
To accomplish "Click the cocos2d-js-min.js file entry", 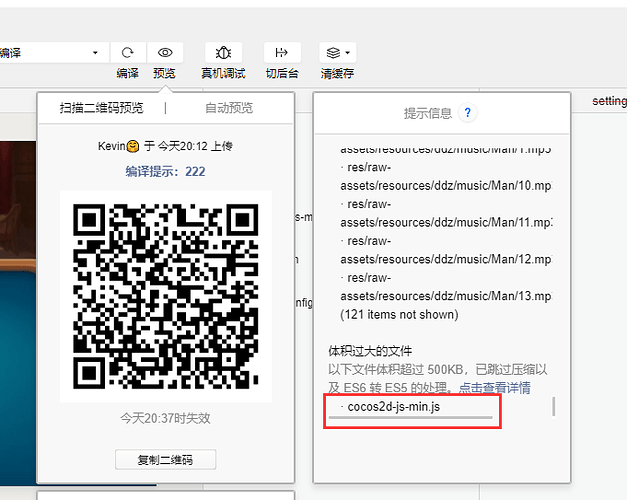I will click(x=393, y=407).
